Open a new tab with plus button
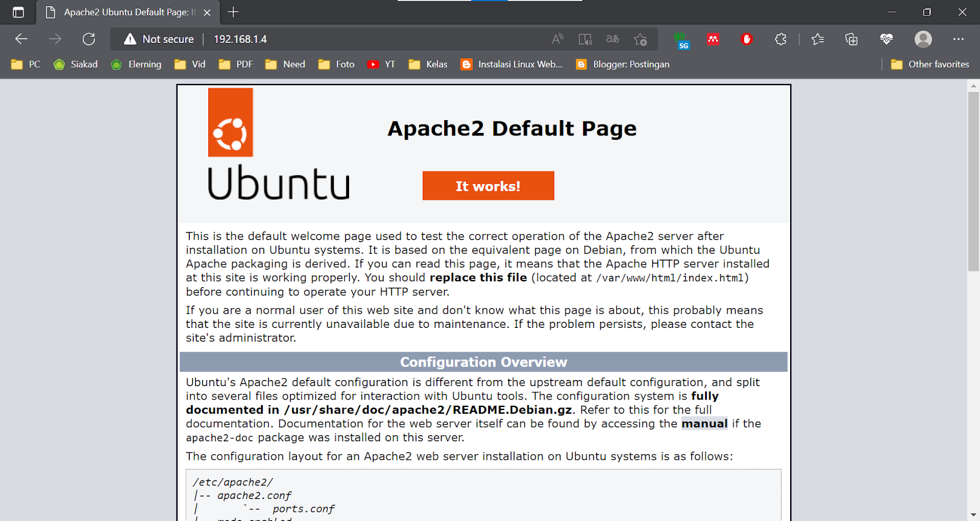 (233, 12)
